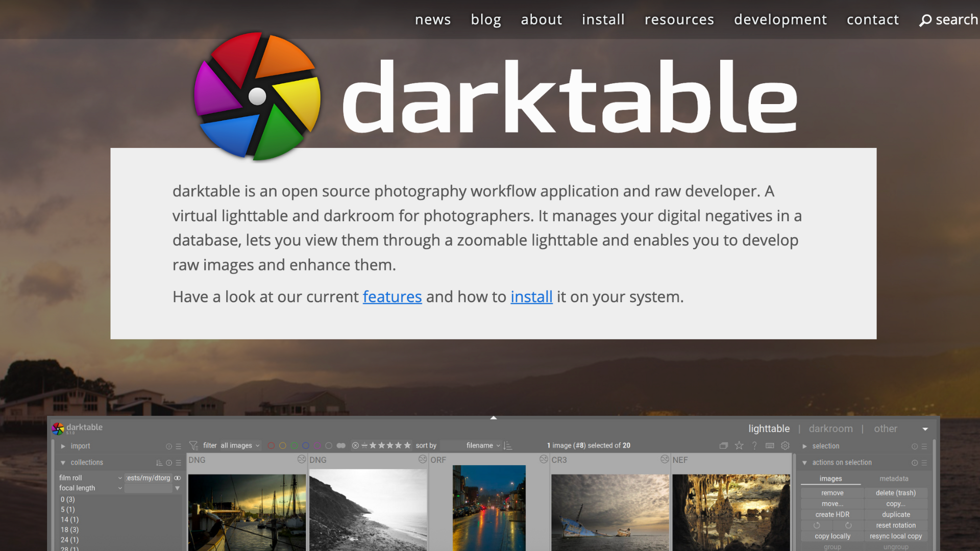
Task: Open the 'all images' filter dropdown
Action: coord(238,445)
